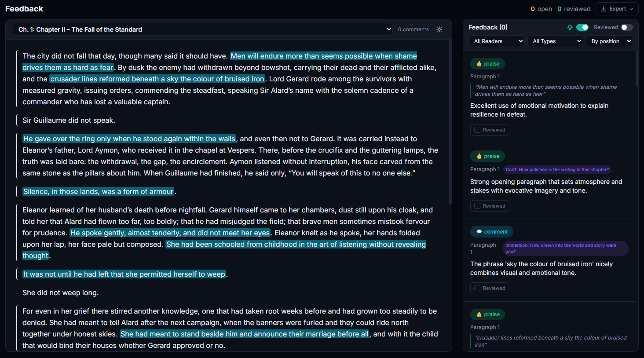
Task: Click the praise badge on the first feedback card
Action: [487, 63]
